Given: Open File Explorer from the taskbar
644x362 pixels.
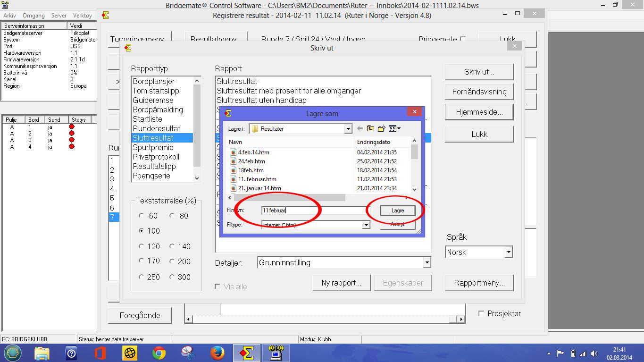Looking at the screenshot, I should pos(42,353).
